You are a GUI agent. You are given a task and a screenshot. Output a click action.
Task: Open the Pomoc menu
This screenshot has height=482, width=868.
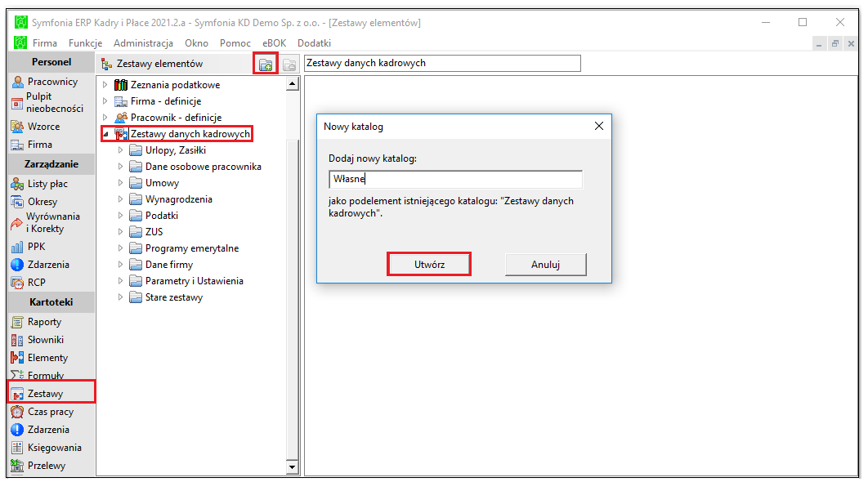point(235,43)
